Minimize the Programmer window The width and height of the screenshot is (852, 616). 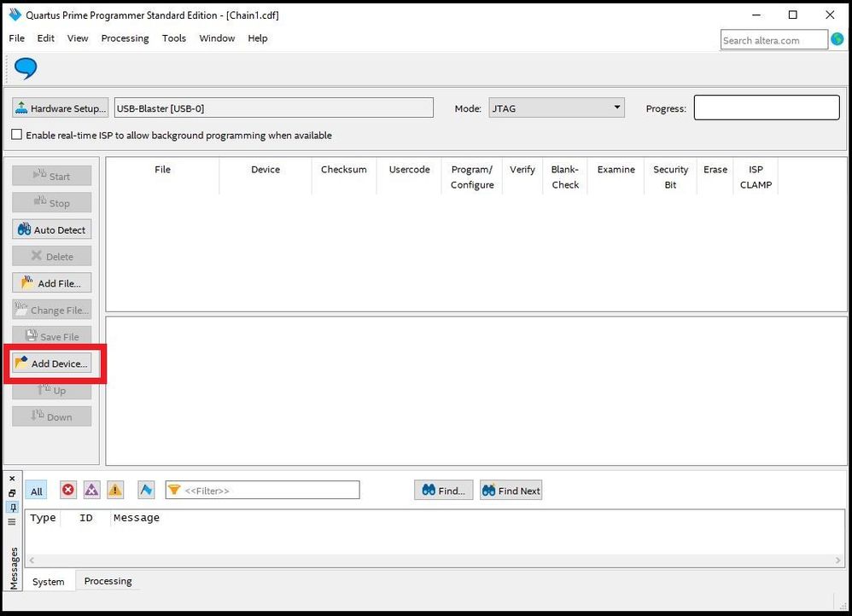(x=756, y=15)
